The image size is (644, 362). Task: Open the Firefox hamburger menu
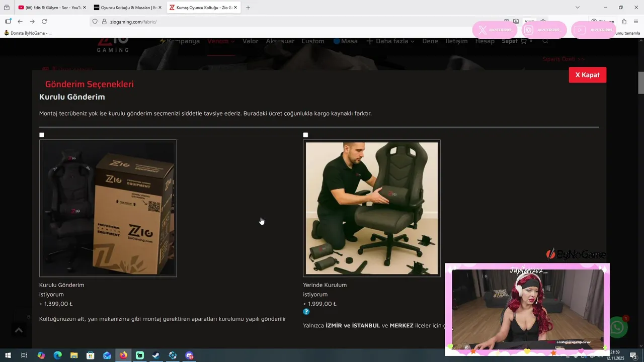[x=636, y=22]
